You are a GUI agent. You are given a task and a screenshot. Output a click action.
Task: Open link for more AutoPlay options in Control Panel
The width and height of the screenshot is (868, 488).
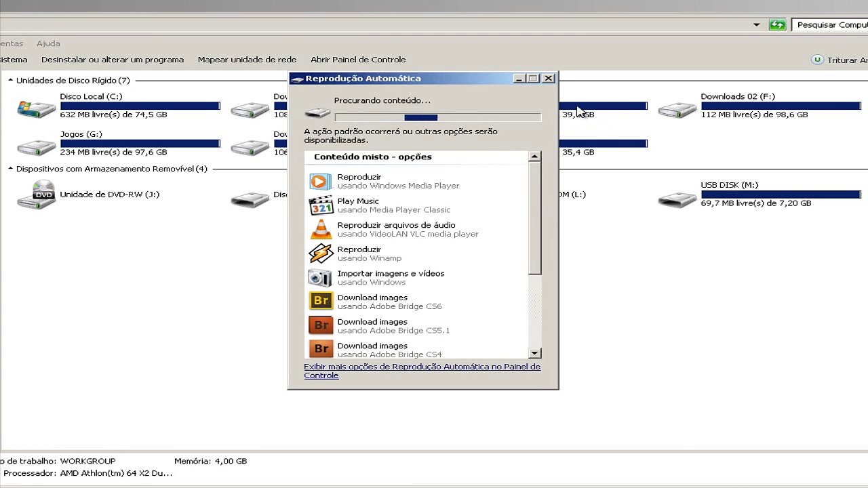[422, 371]
